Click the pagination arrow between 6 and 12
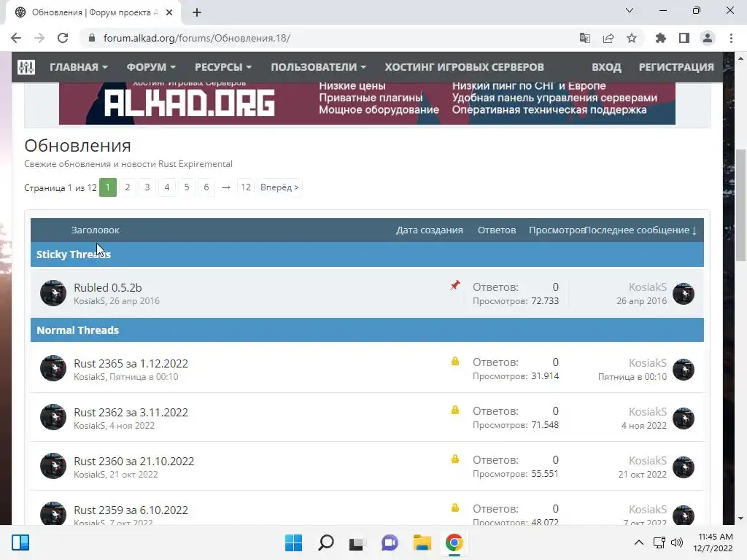This screenshot has height=560, width=747. pyautogui.click(x=226, y=187)
